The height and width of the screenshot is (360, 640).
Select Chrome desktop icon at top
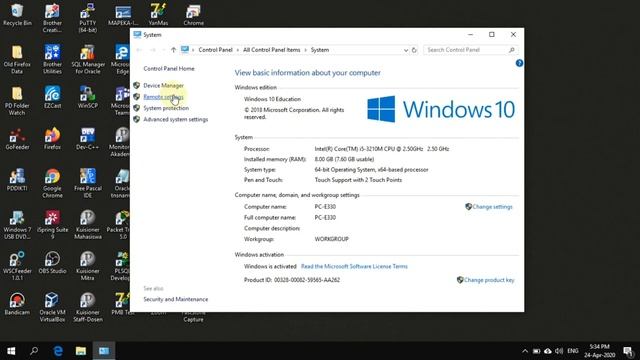pyautogui.click(x=193, y=15)
